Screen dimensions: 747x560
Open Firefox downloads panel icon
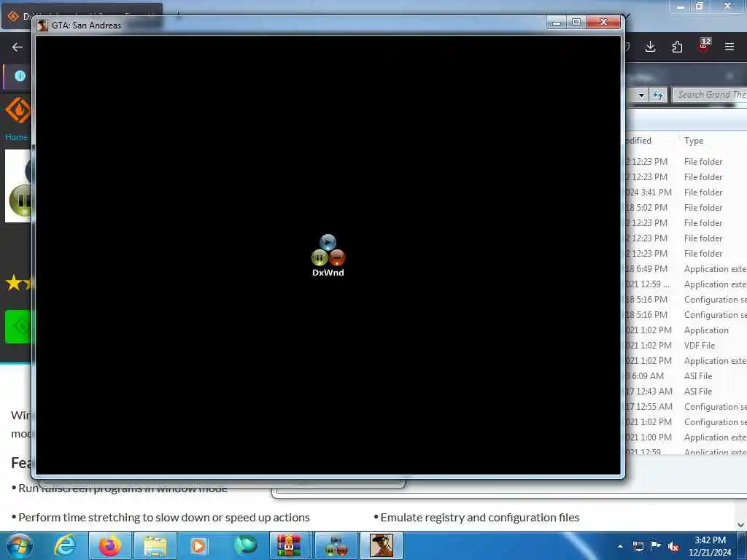[650, 47]
